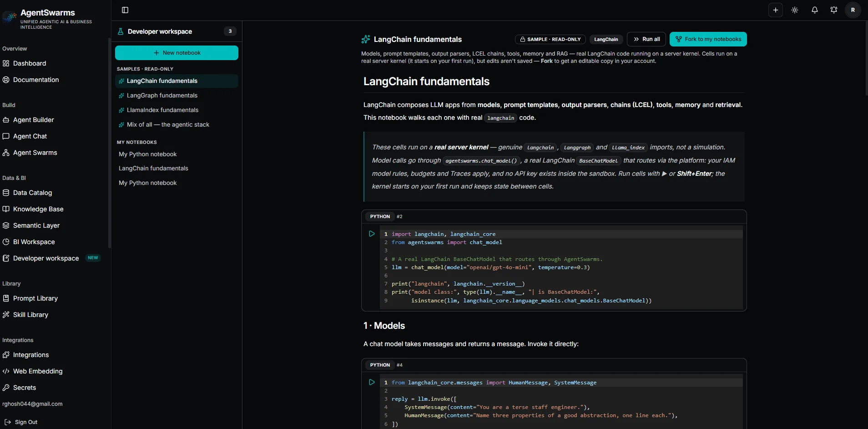Open the alerts ringing-bell icon
Screen dimensions: 868x429
tap(834, 10)
